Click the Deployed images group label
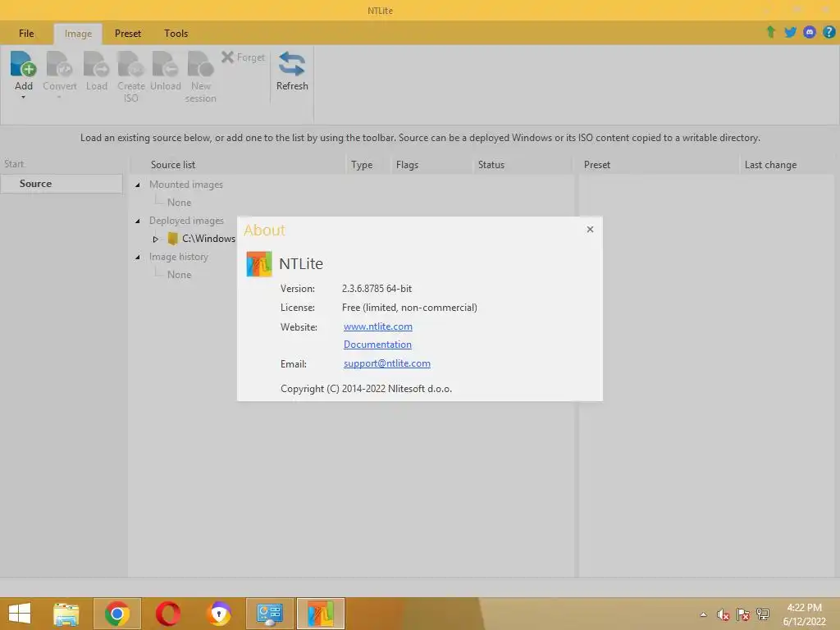This screenshot has width=840, height=630. pyautogui.click(x=186, y=220)
